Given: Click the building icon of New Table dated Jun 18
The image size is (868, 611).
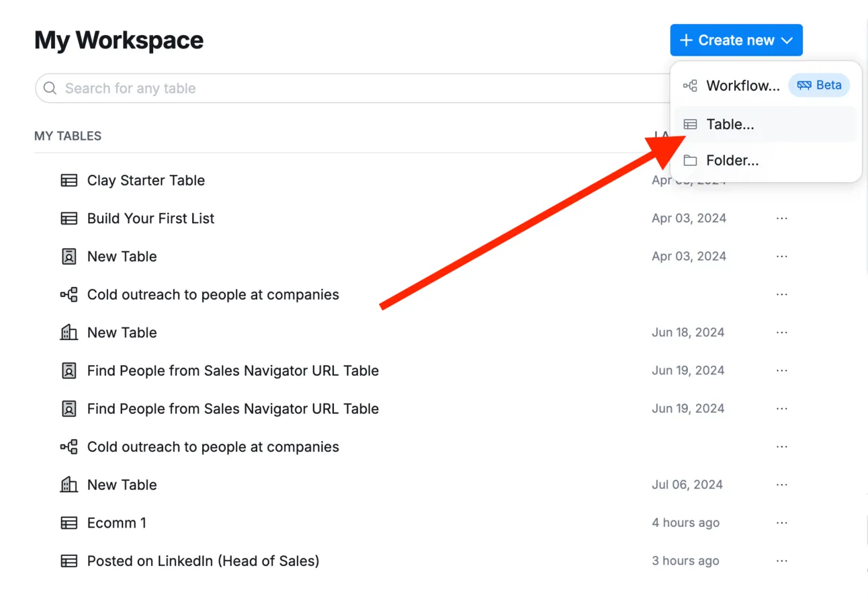Looking at the screenshot, I should pyautogui.click(x=69, y=333).
